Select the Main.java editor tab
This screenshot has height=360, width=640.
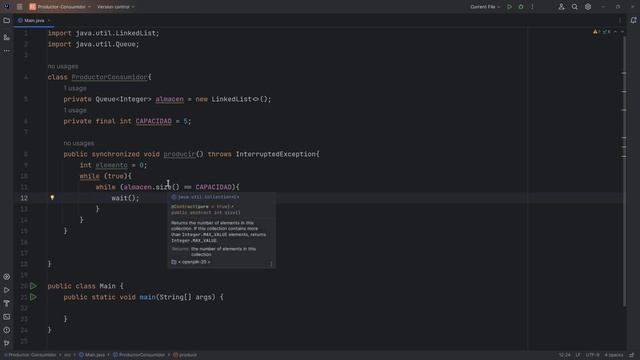point(34,20)
